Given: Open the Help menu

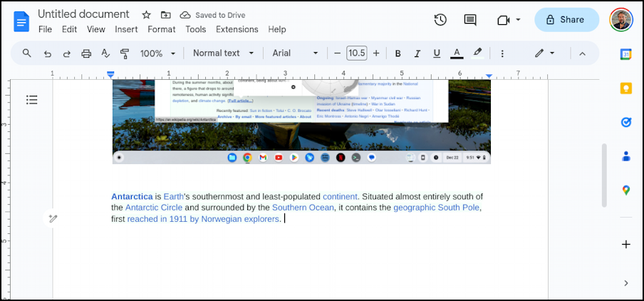Looking at the screenshot, I should [277, 30].
